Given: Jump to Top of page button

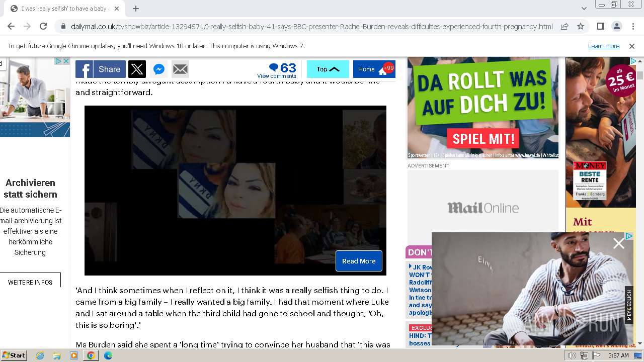Looking at the screenshot, I should click(328, 69).
